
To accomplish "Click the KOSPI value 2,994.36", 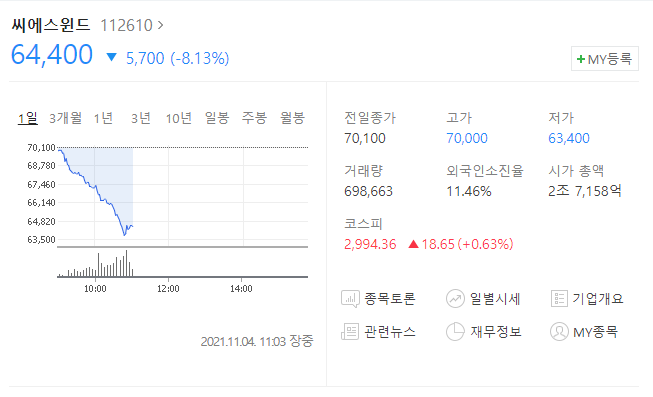I will (x=370, y=244).
